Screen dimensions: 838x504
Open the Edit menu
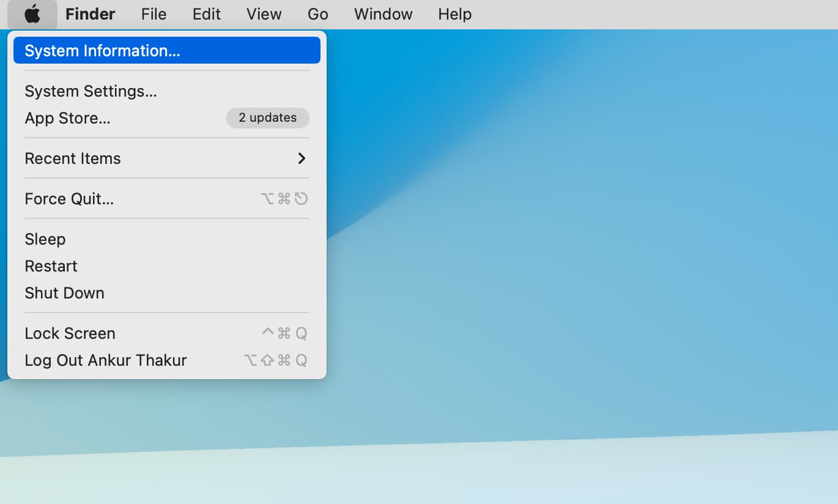click(206, 14)
